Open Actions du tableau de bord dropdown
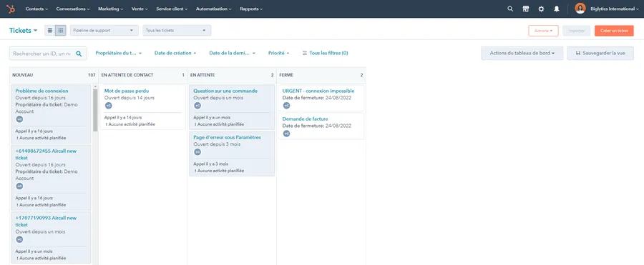This screenshot has width=644, height=265. pyautogui.click(x=522, y=54)
